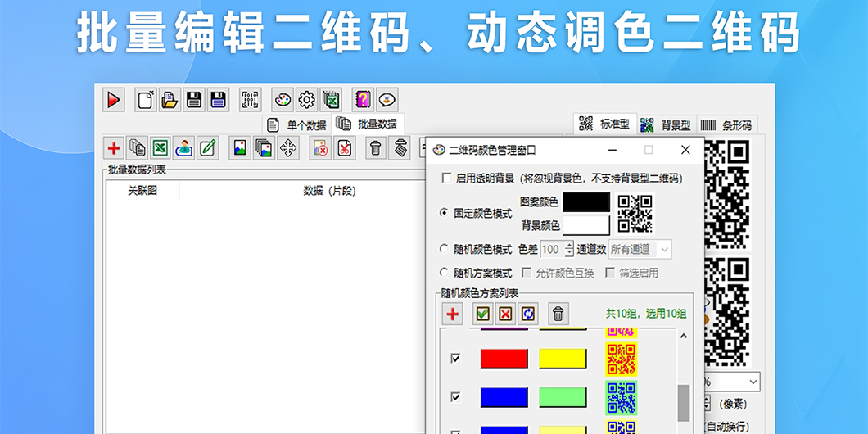Click the white background color swatch
This screenshot has width=868, height=434.
(586, 225)
